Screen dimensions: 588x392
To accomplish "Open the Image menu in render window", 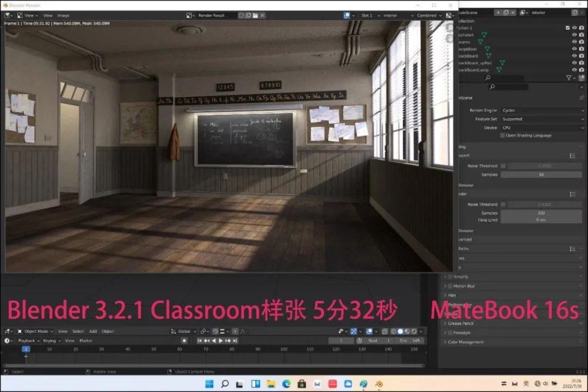I will point(63,15).
